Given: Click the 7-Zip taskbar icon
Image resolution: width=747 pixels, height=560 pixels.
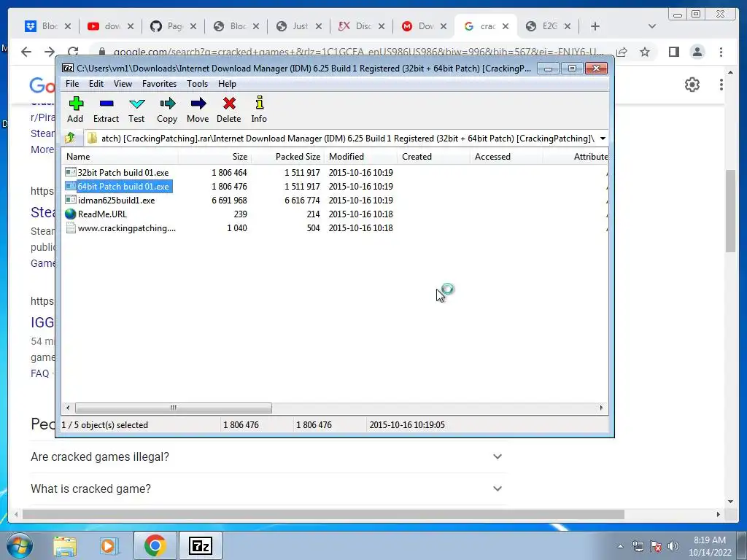Looking at the screenshot, I should (200, 545).
